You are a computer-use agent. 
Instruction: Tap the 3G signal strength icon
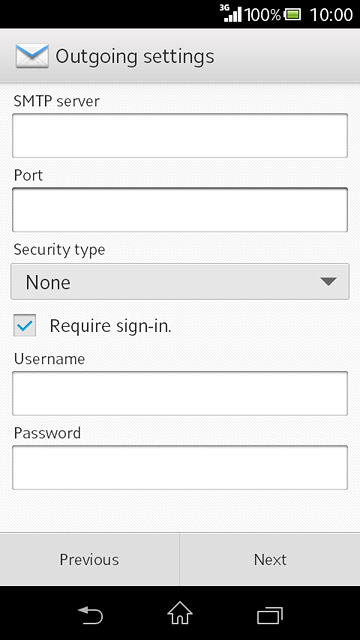pos(231,13)
